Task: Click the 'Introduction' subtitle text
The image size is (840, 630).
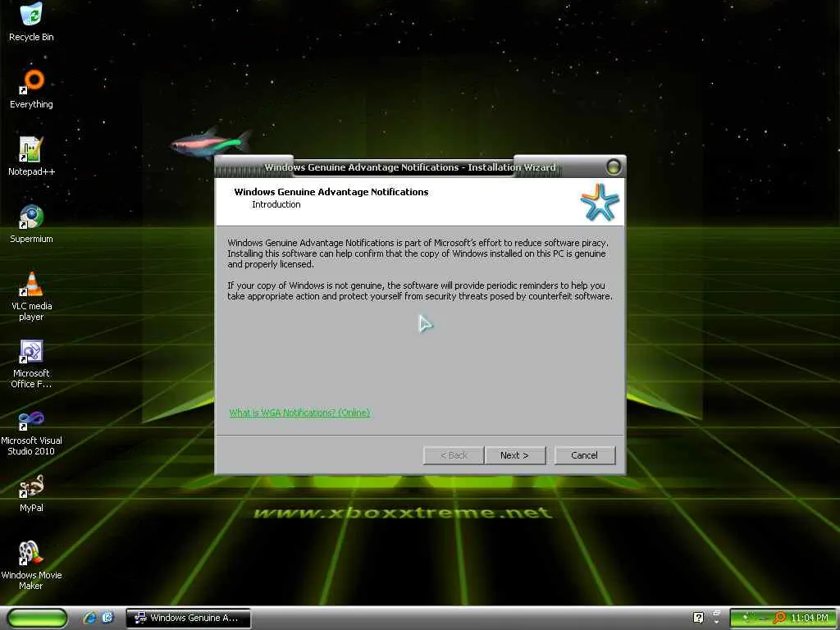Action: pos(276,204)
